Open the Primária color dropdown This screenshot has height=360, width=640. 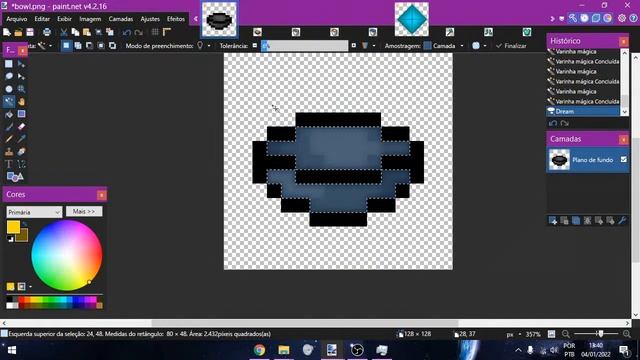(x=34, y=212)
